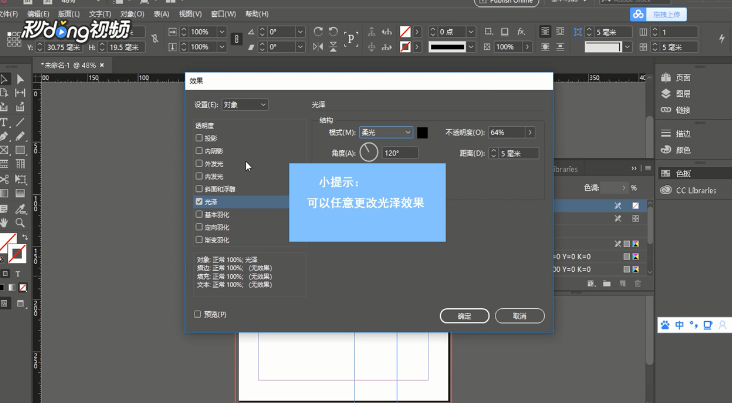
Task: Open the 页面 (Pages) panel
Action: [676, 78]
